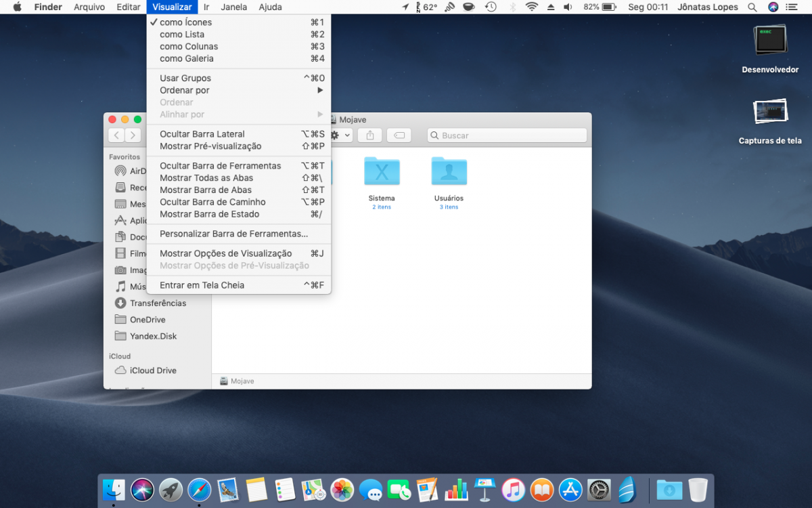Image resolution: width=812 pixels, height=508 pixels.
Task: Open Spotlight search in menu bar
Action: 752,7
